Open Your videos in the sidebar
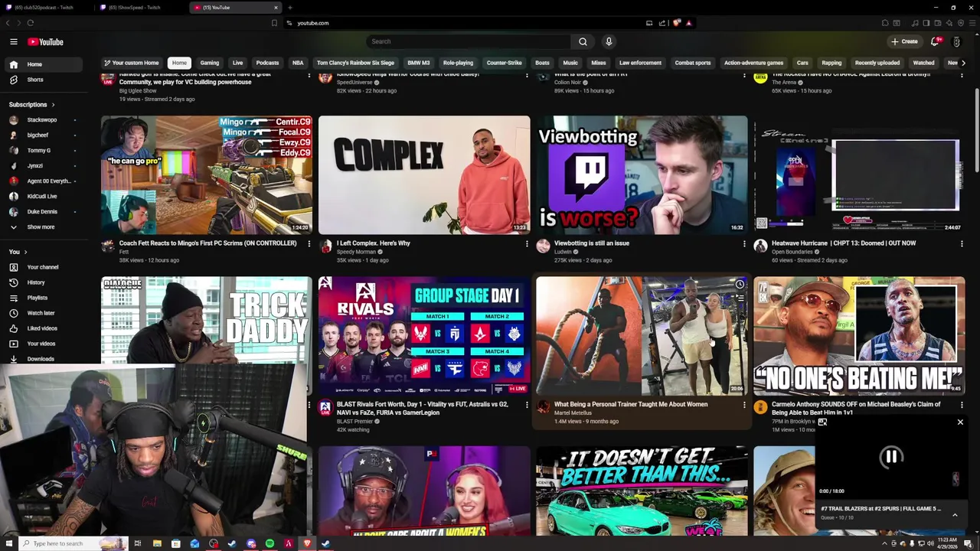 point(43,344)
